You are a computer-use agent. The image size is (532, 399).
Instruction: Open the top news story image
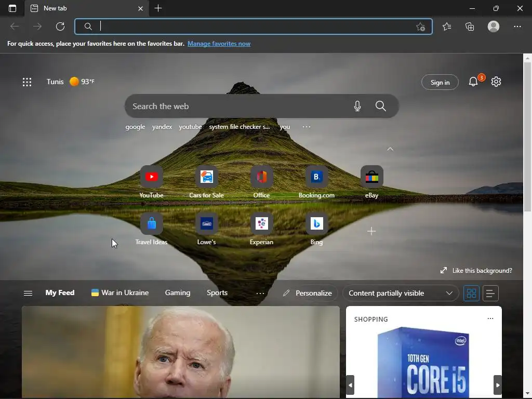[x=180, y=352]
